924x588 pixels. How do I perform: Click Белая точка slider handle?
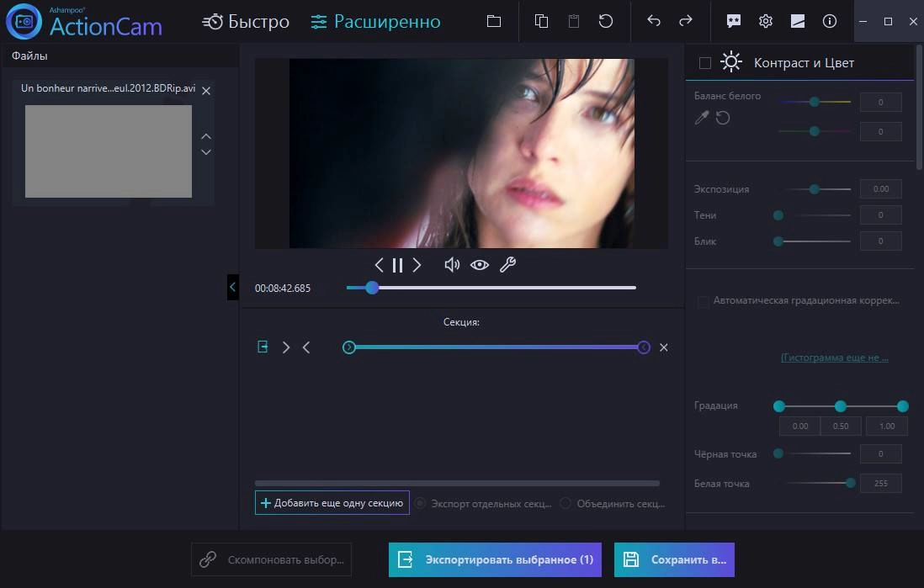pyautogui.click(x=850, y=483)
